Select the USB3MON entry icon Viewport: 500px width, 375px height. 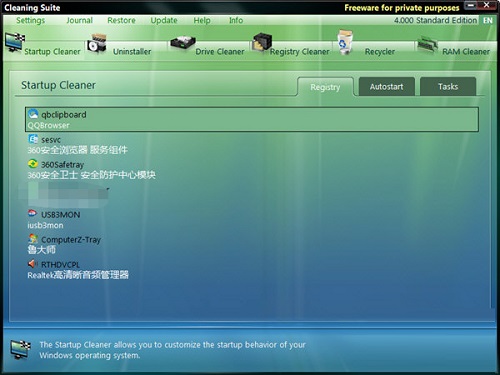tap(32, 213)
